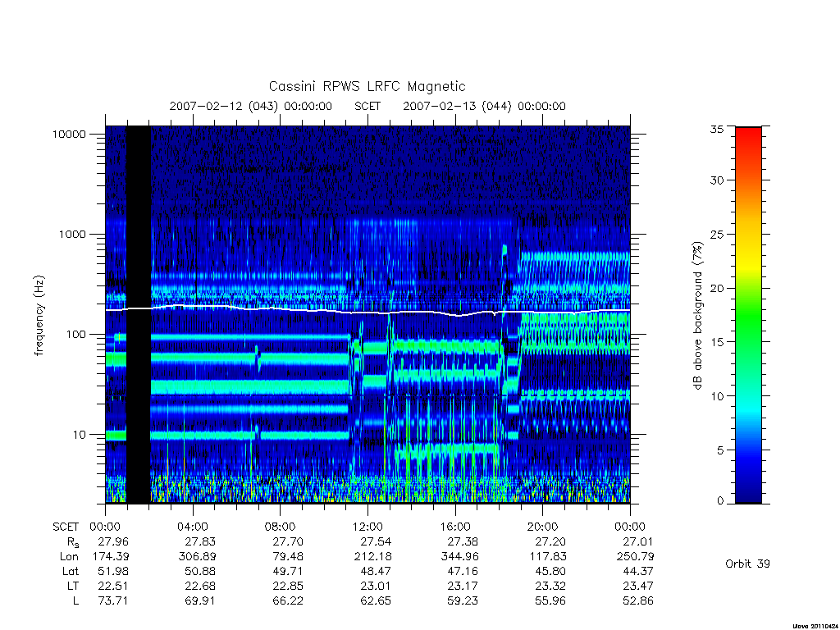Click the 'LT' row label
Viewport: 840px width, 630px height.
click(x=72, y=586)
